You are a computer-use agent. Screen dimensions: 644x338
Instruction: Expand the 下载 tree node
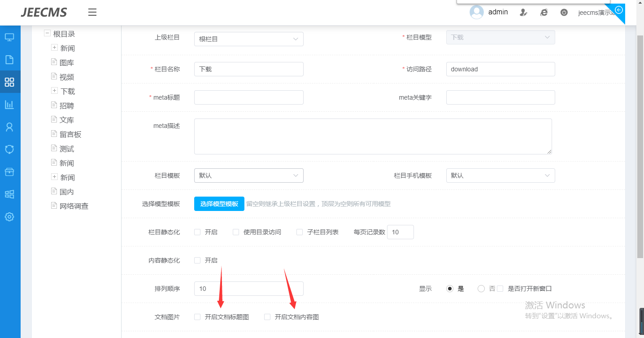tap(55, 91)
